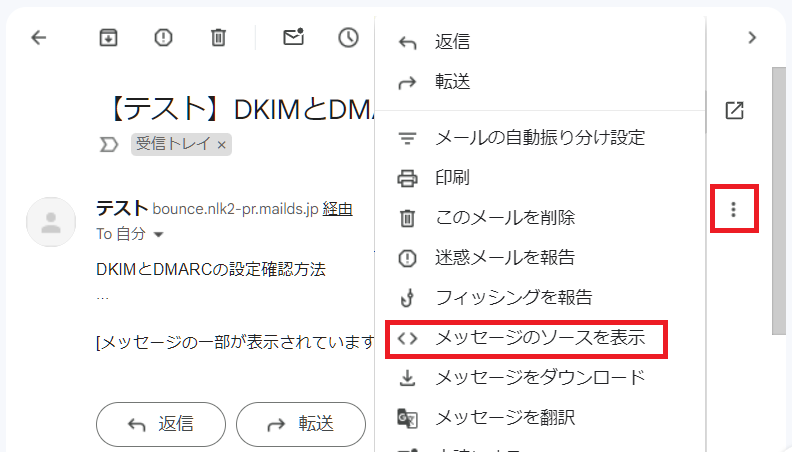
Task: Click the [メッセージの一部が表示されています text
Action: pyautogui.click(x=235, y=342)
